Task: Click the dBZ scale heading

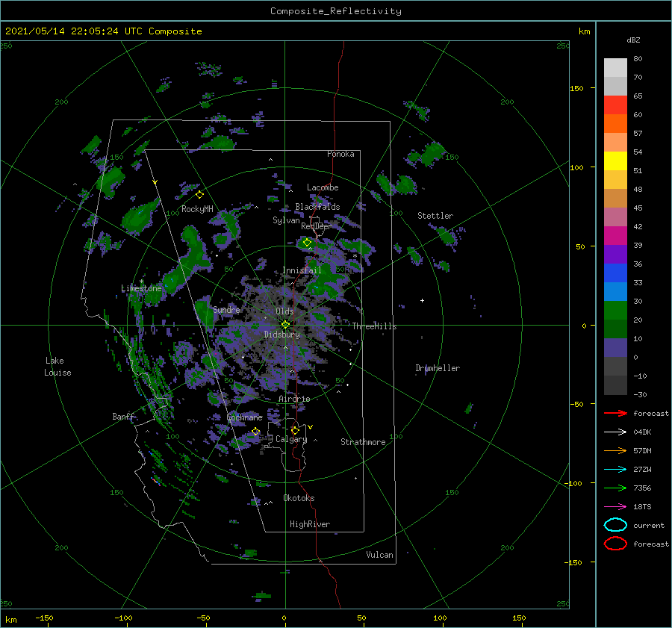Action: click(633, 40)
